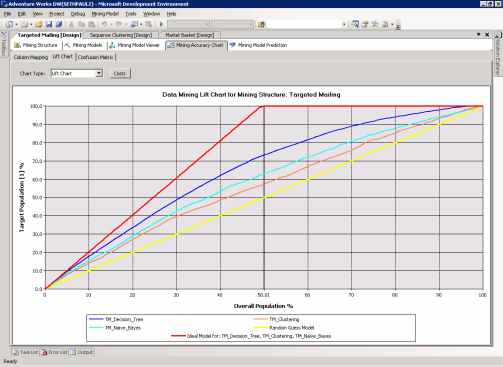Click the Save icon in the toolbar
Viewport: 503px width, 367px height.
[49, 24]
